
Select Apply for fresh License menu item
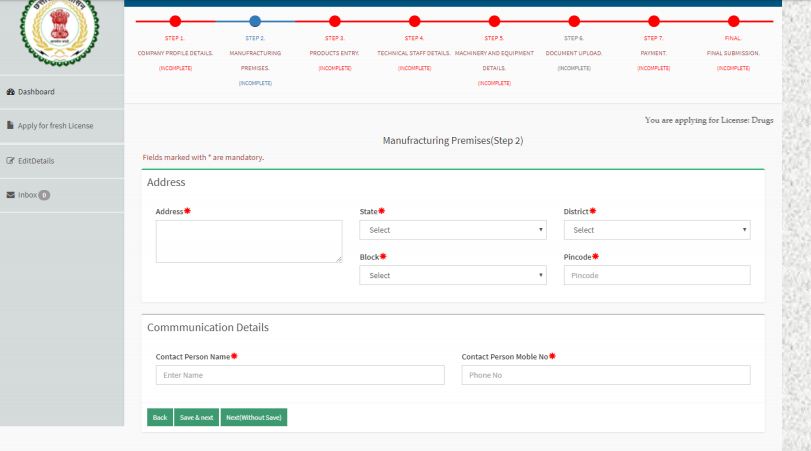[56, 125]
